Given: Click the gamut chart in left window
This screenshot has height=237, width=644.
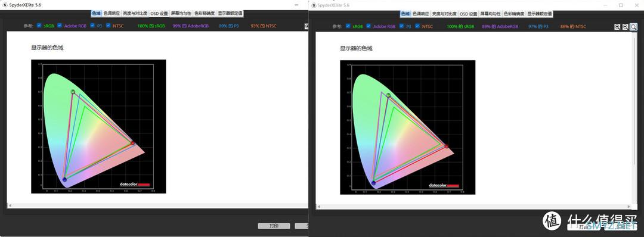Looking at the screenshot, I should [x=98, y=126].
